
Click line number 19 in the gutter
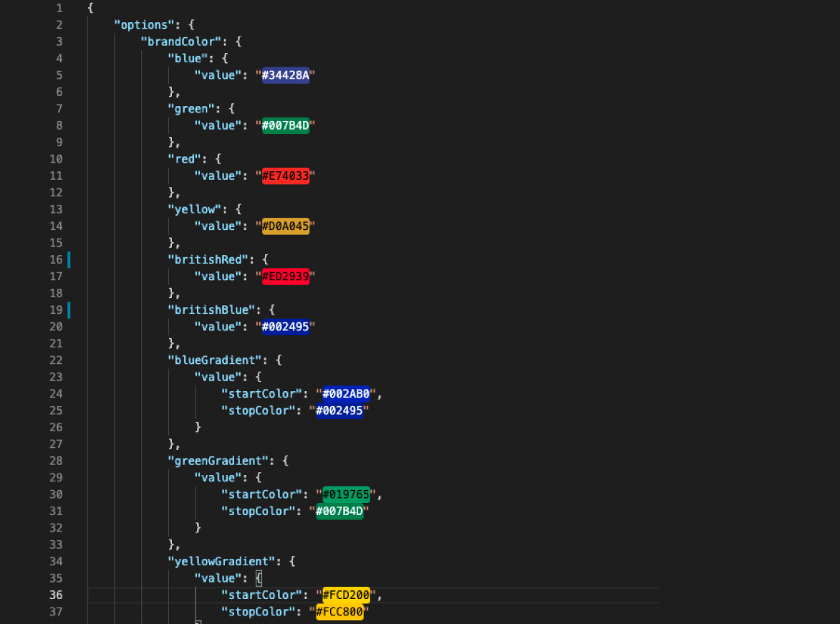point(56,310)
